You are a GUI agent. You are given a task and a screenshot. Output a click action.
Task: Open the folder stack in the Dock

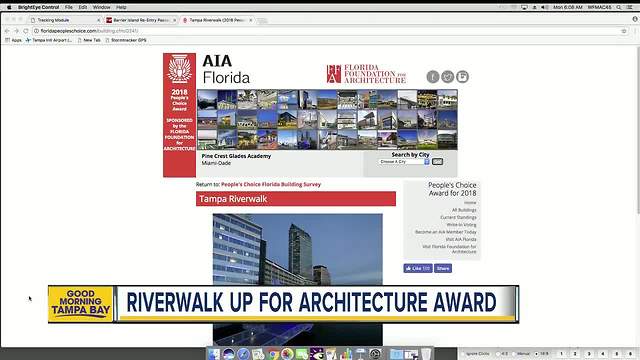pos(396,354)
